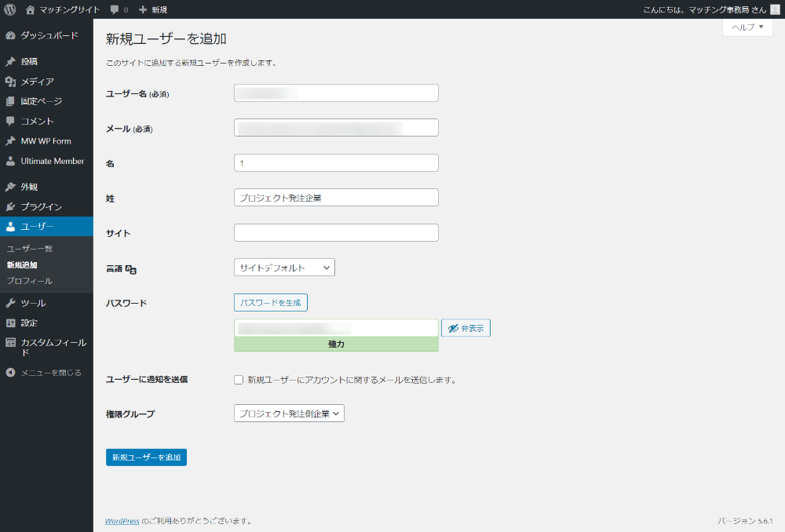Image resolution: width=785 pixels, height=532 pixels.
Task: Open the 言語 サイトデフォルト dropdown
Action: point(284,268)
